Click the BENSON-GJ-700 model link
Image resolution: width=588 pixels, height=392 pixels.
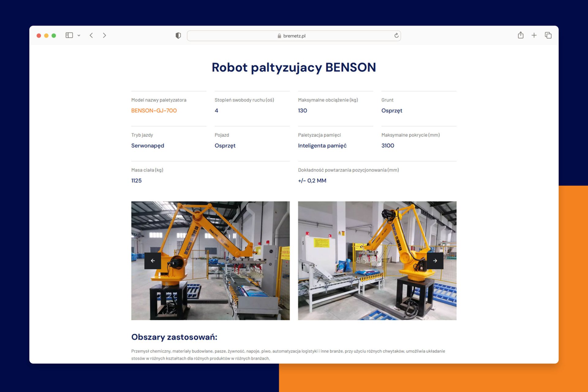coord(154,111)
